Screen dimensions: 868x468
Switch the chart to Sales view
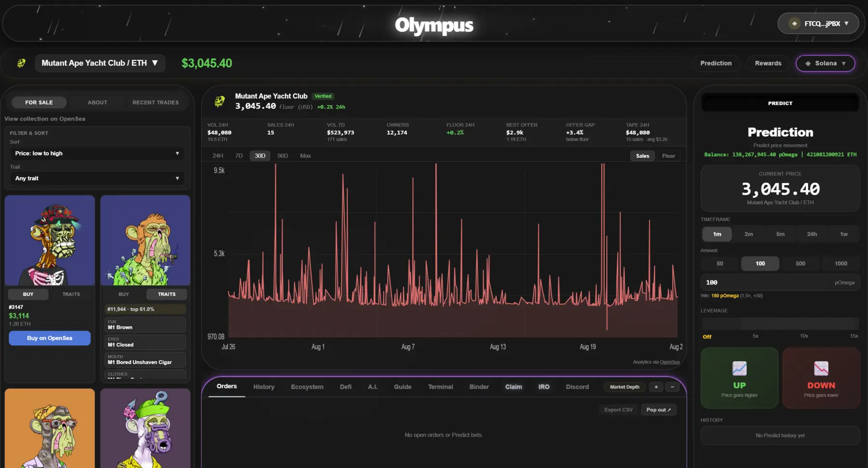642,156
